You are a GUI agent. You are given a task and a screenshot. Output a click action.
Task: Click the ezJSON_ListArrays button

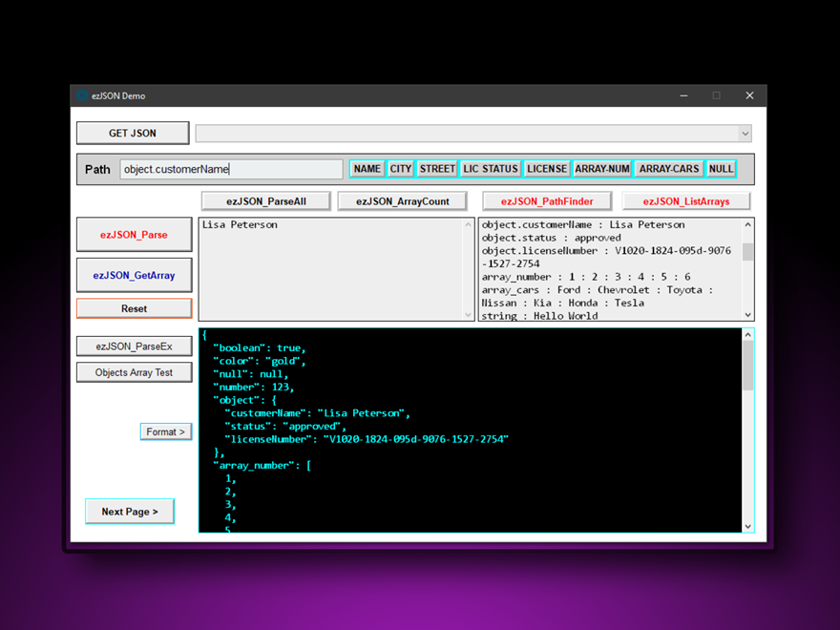(x=686, y=201)
